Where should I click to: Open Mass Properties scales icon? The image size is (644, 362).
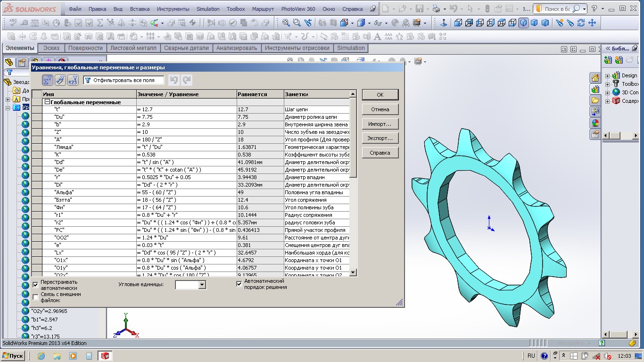pos(34,23)
